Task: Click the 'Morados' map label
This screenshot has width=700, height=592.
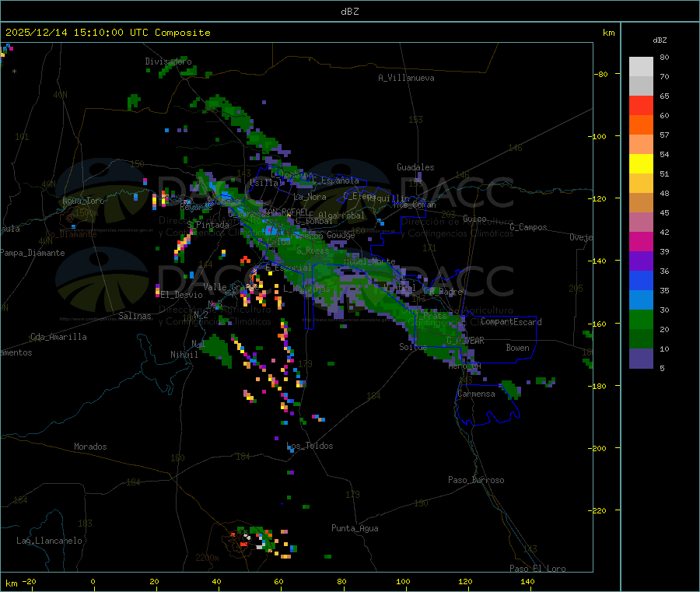Action: [90, 447]
